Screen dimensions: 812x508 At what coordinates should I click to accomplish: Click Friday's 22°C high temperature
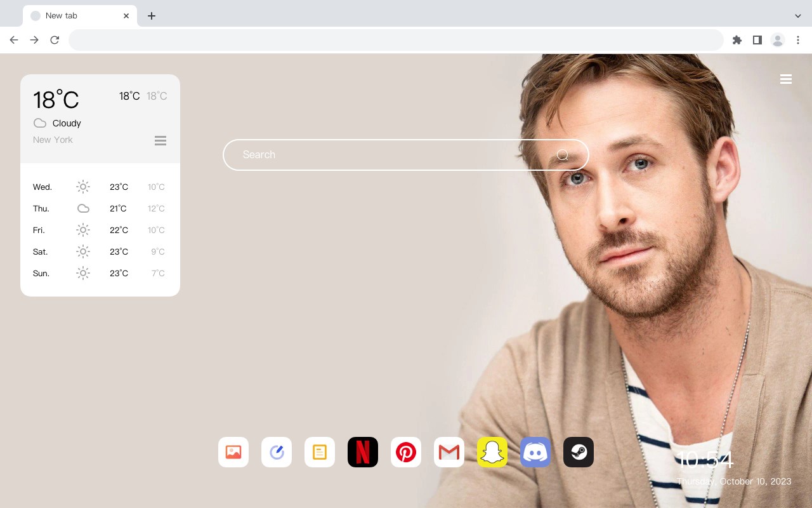(x=119, y=230)
